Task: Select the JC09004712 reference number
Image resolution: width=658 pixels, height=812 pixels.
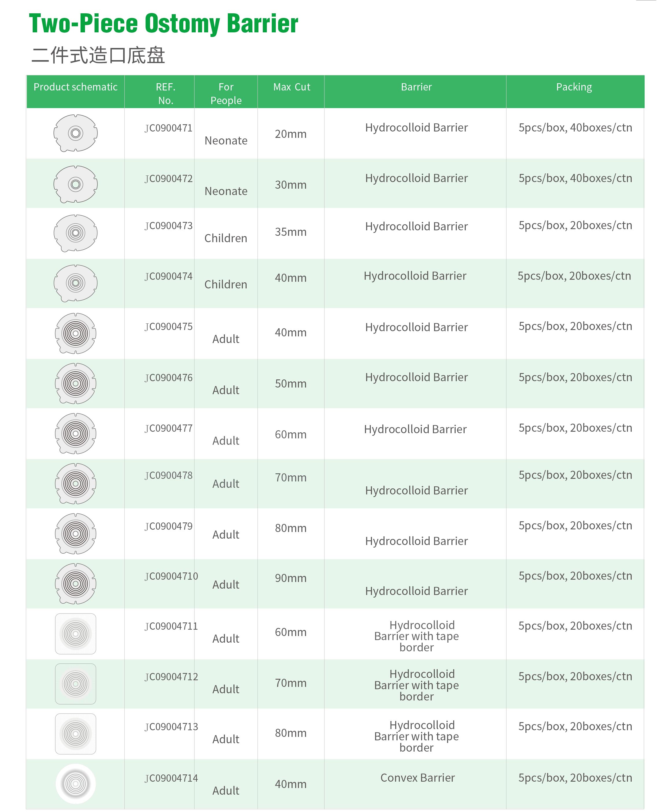Action: tap(171, 677)
